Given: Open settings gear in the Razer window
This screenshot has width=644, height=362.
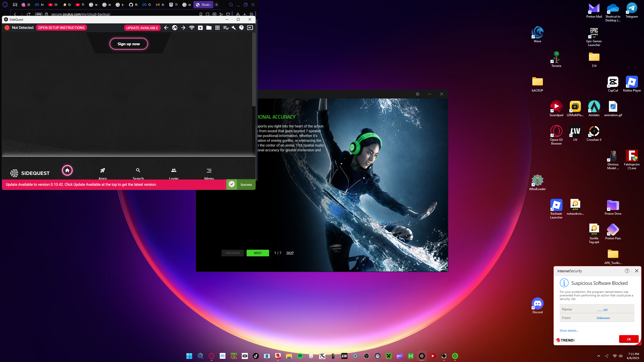Looking at the screenshot, I should tap(418, 94).
